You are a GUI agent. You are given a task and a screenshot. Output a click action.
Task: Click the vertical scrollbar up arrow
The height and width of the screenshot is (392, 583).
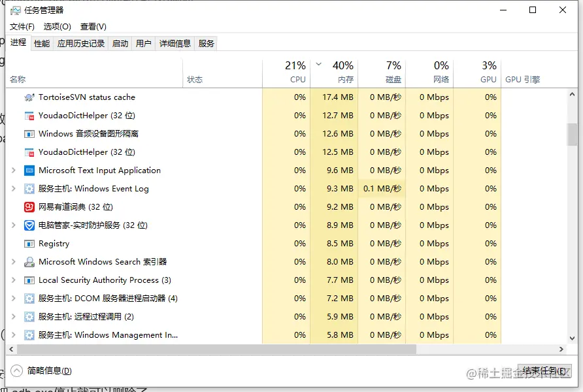point(573,94)
